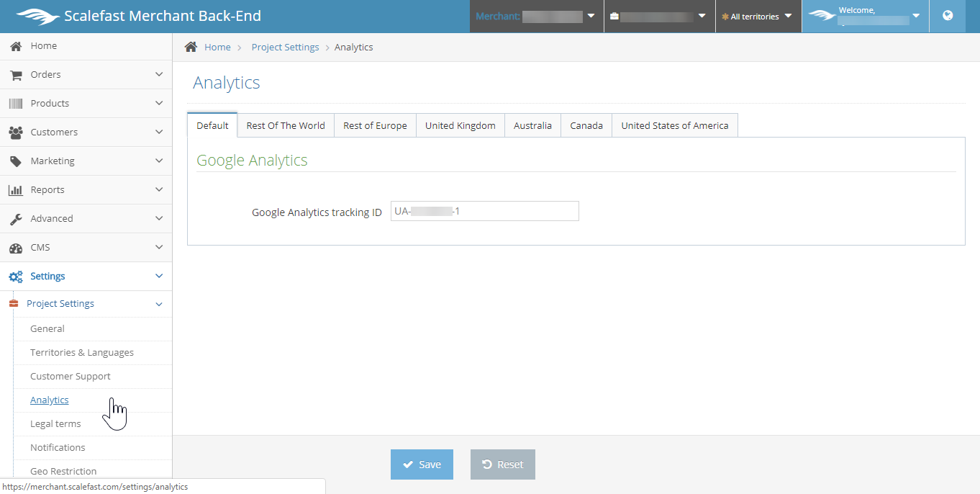The width and height of the screenshot is (980, 494).
Task: Go to Project Settings breadcrumb link
Action: click(x=285, y=48)
